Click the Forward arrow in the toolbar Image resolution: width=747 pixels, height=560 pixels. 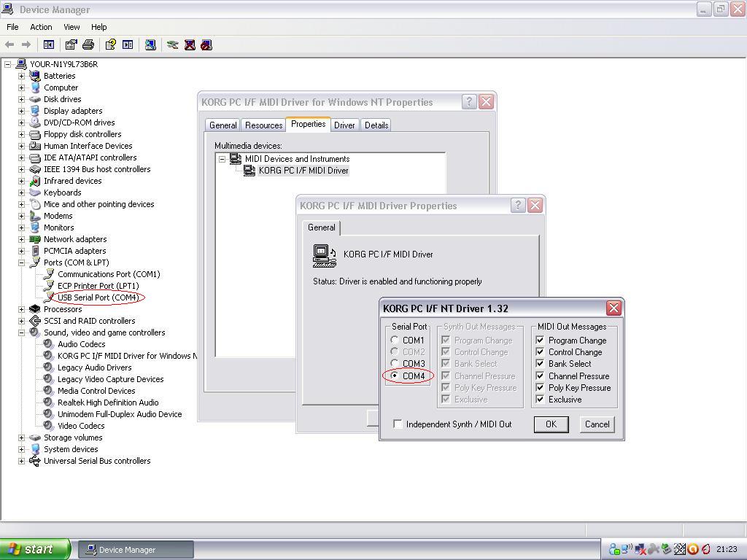(x=26, y=44)
